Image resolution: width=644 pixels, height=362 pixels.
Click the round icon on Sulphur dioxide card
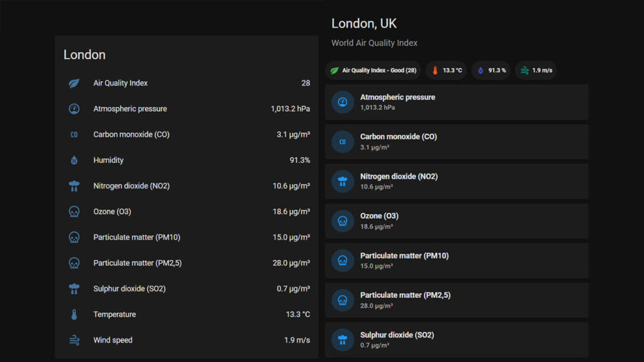coord(343,340)
